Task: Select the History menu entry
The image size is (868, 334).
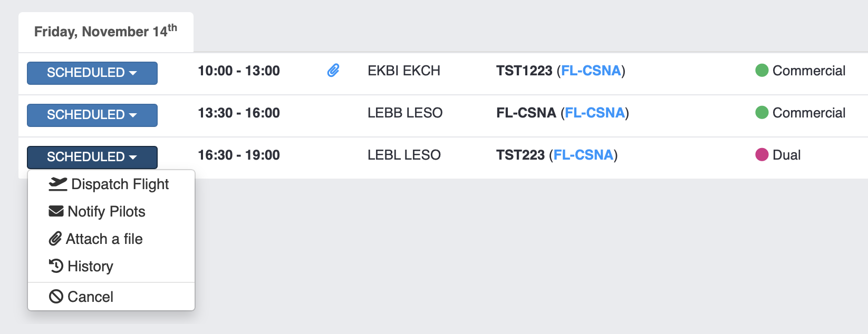Action: [x=90, y=267]
